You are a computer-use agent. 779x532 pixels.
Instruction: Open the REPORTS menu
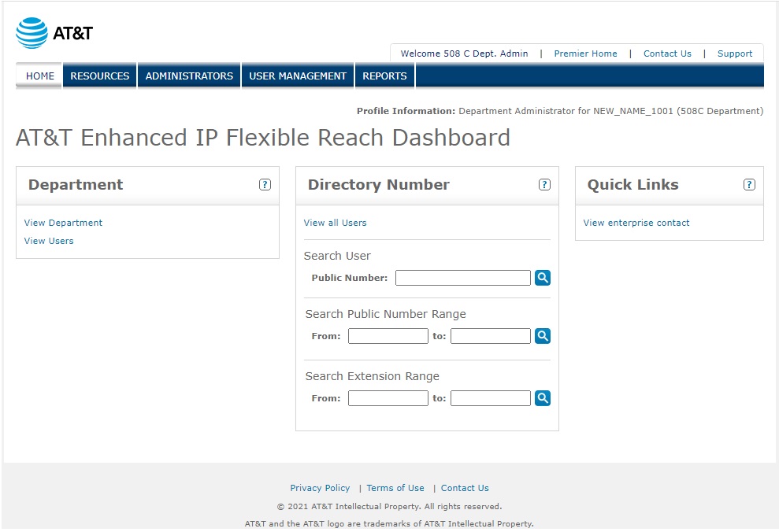(x=384, y=76)
